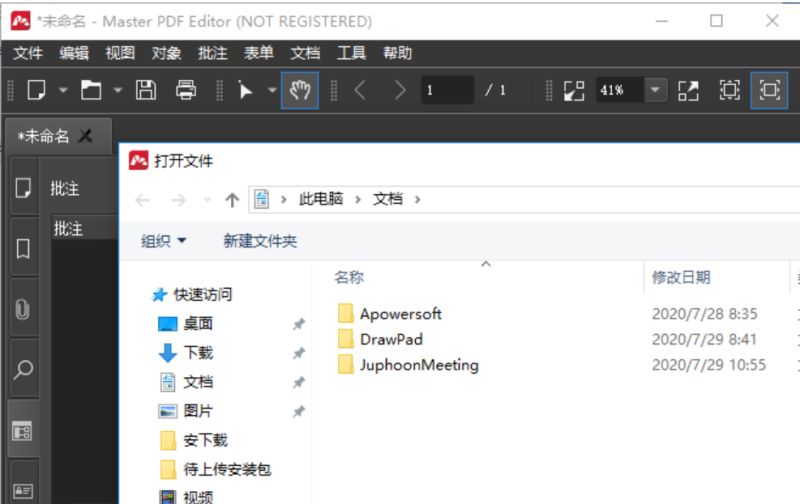Expand chevron after 此电脑 in breadcrumb

358,199
